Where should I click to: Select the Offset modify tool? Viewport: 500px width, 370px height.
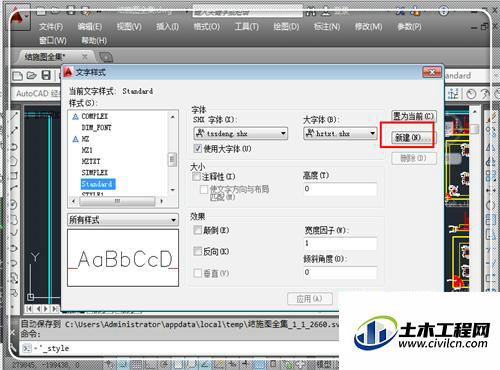pos(491,161)
